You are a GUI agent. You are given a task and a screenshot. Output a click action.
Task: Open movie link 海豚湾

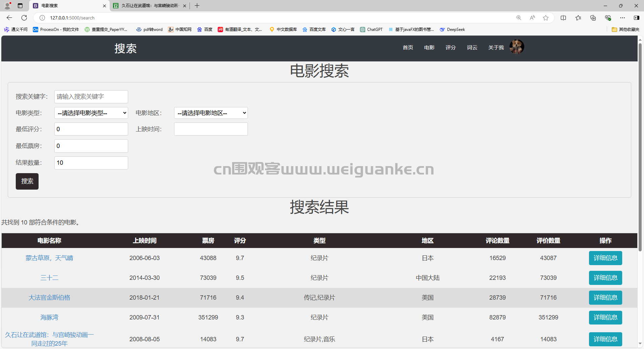point(49,317)
